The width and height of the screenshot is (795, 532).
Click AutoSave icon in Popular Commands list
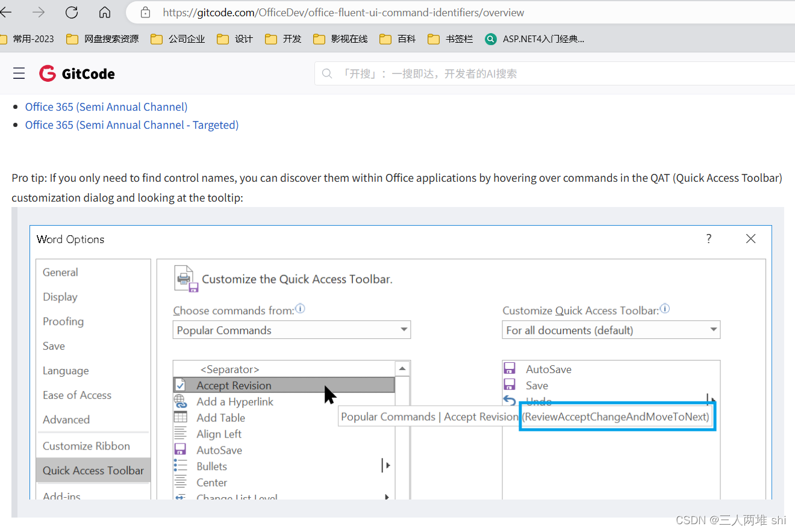pos(180,450)
